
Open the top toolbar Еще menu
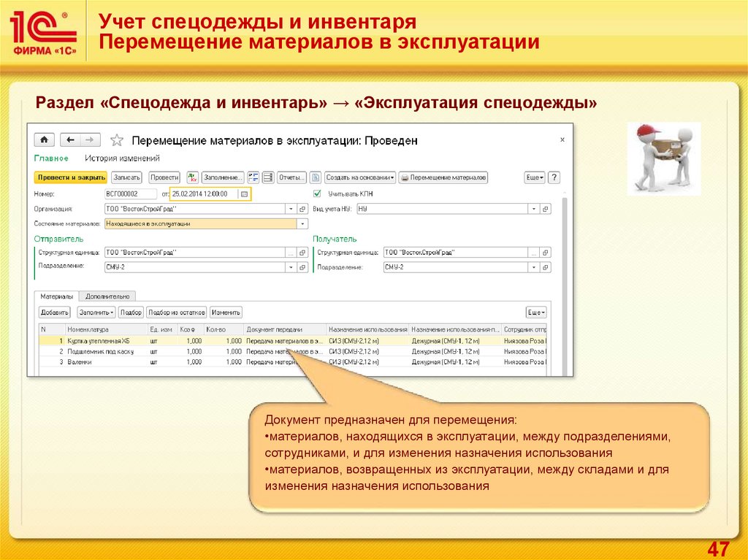tap(535, 177)
